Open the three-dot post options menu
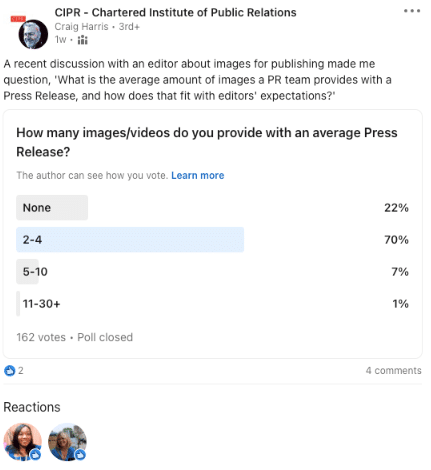The image size is (431, 470). pyautogui.click(x=412, y=11)
